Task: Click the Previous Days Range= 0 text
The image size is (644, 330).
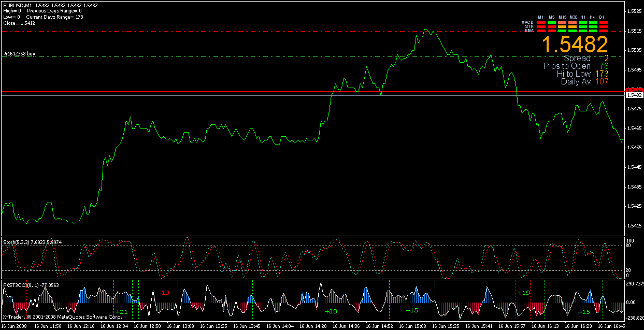Action: (54, 11)
